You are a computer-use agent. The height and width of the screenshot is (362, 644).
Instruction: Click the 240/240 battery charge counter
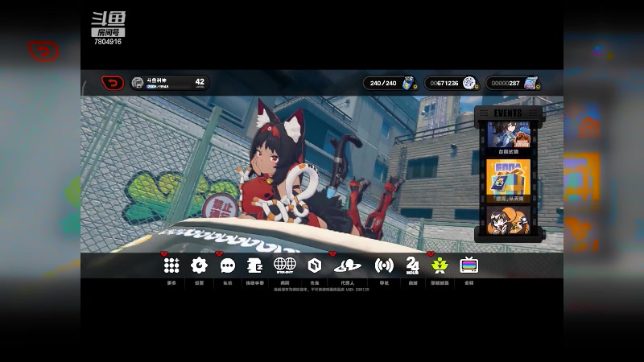pos(383,84)
